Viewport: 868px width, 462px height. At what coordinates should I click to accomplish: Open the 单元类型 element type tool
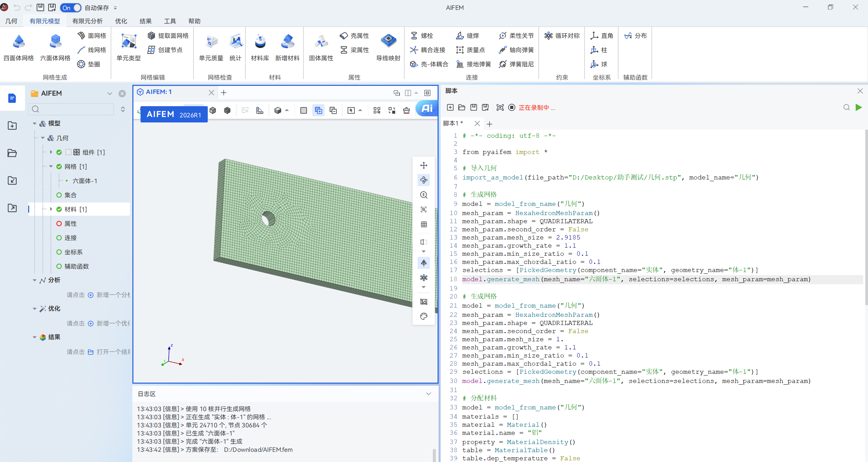129,47
